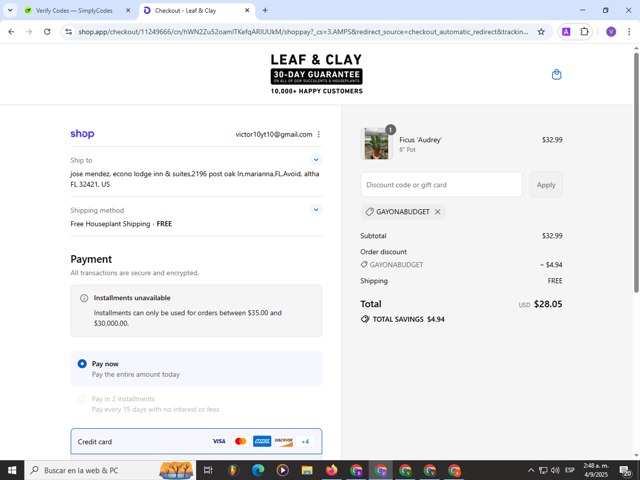Click the Shop Pay logo

[x=82, y=134]
